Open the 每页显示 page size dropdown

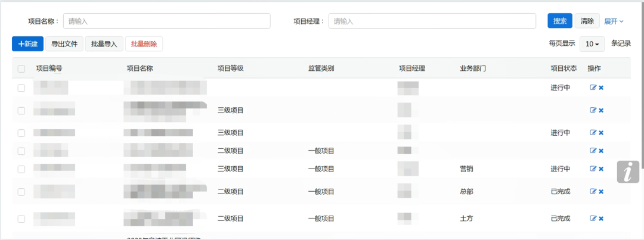(x=593, y=44)
